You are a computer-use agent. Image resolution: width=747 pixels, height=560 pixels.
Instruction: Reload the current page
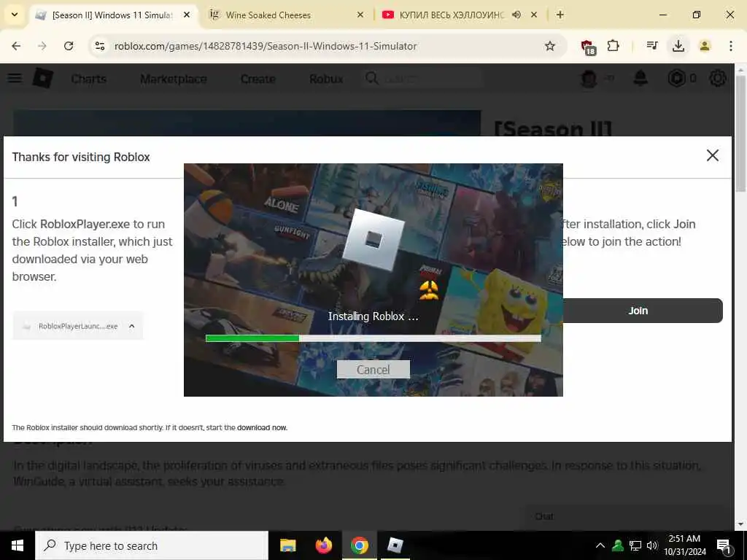pos(69,46)
